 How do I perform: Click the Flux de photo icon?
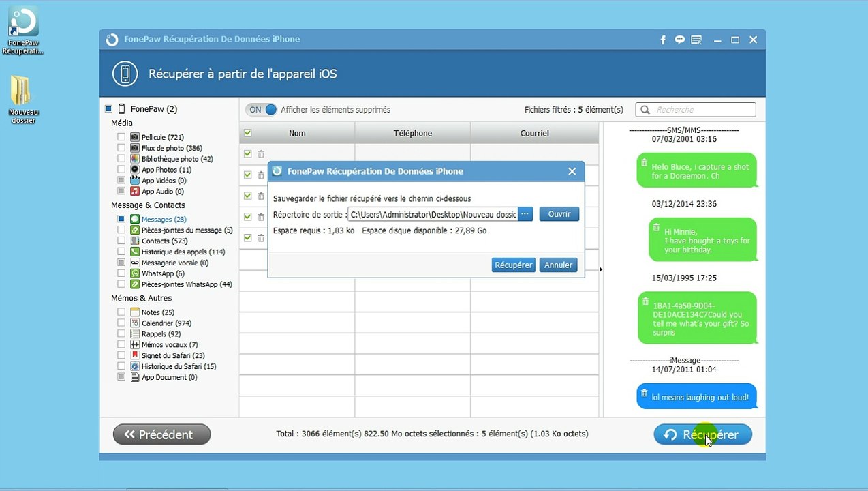(x=135, y=148)
